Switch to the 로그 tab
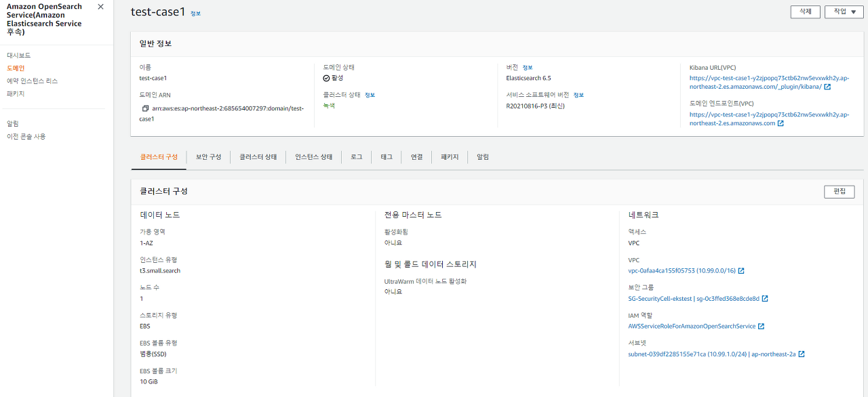The height and width of the screenshot is (397, 868). [x=356, y=157]
